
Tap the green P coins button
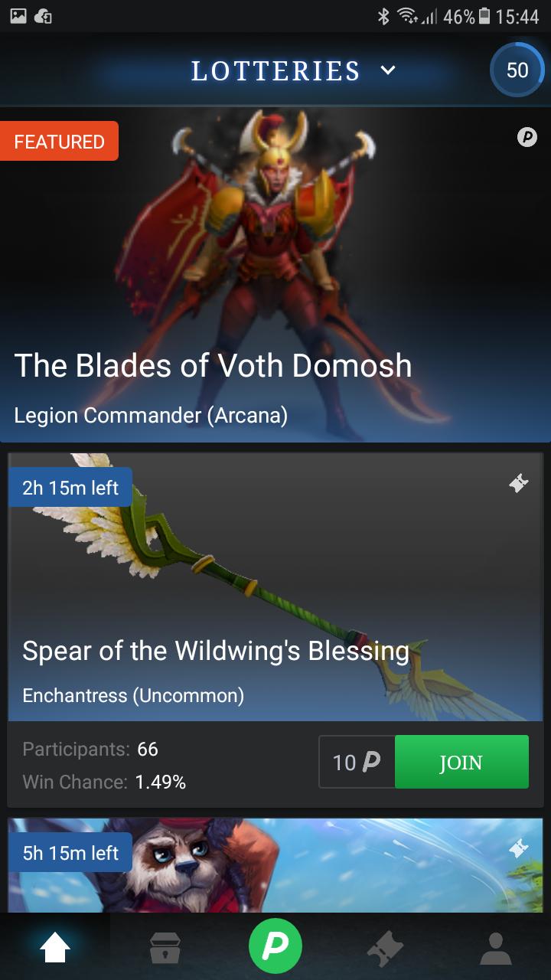[x=275, y=946]
